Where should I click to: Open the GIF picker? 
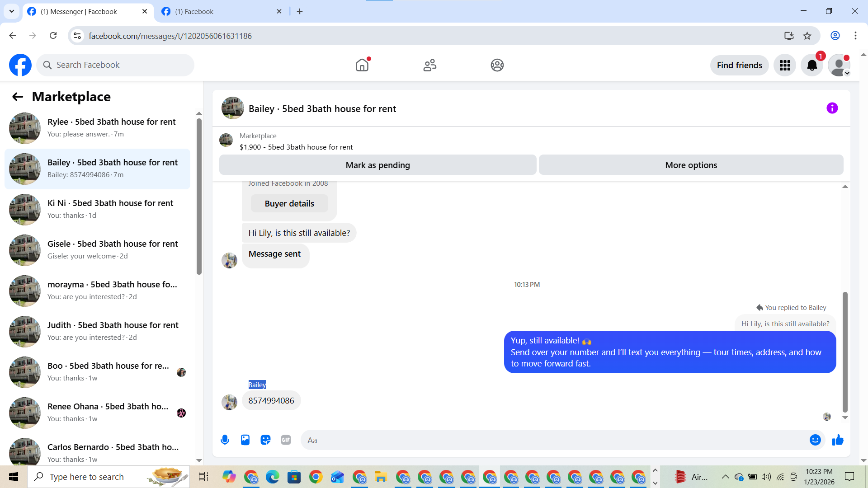pyautogui.click(x=286, y=440)
